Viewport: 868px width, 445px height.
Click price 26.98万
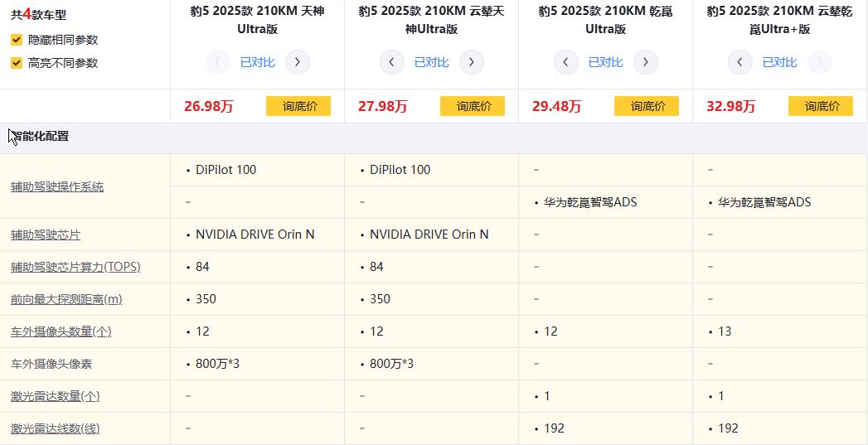(x=209, y=106)
